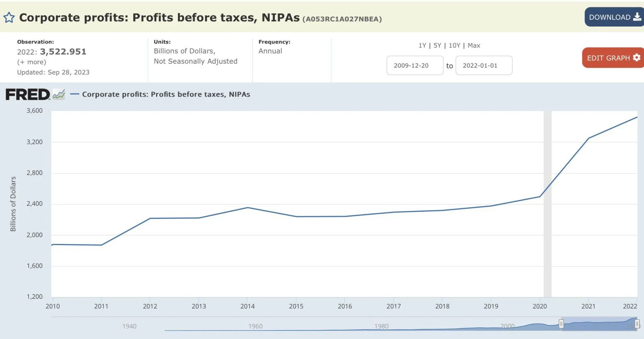Image resolution: width=644 pixels, height=339 pixels.
Task: Show the Max time range
Action: 474,45
